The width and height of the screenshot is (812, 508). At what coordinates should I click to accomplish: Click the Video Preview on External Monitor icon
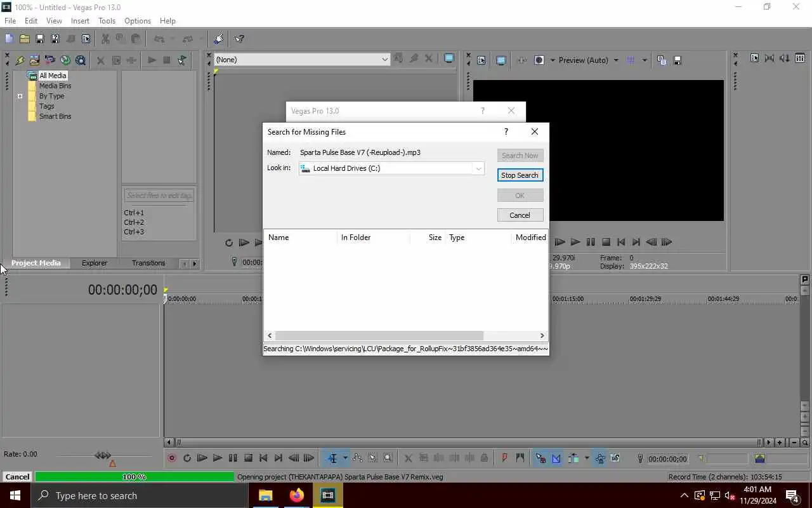click(501, 60)
